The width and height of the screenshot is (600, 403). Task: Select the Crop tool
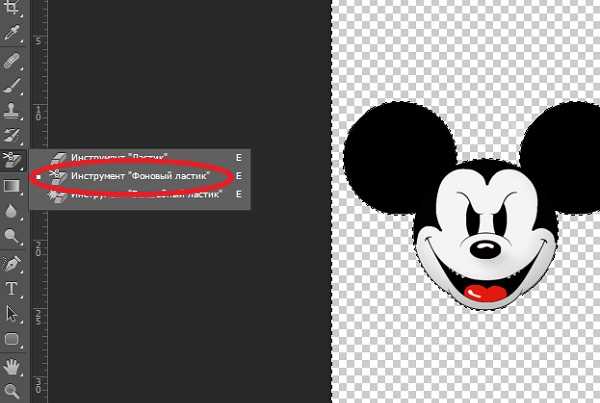(11, 7)
